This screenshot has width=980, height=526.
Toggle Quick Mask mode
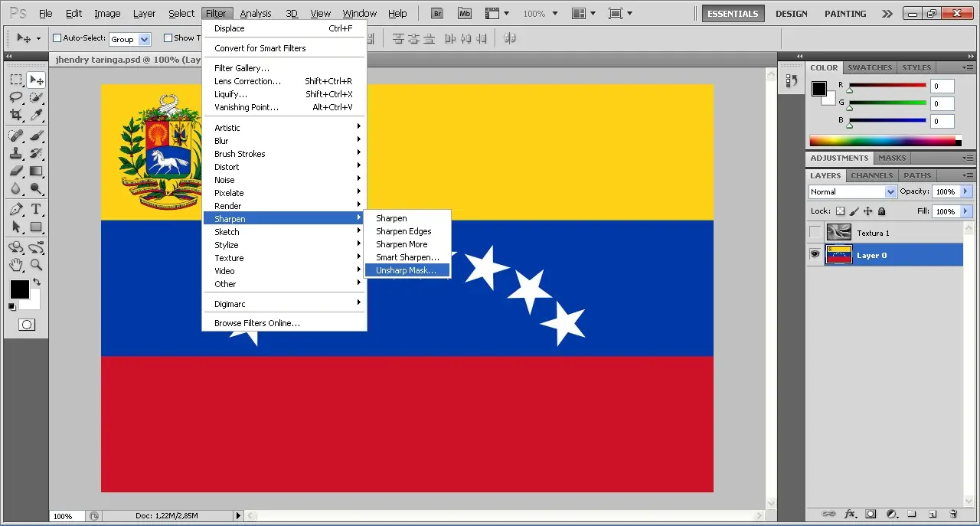(x=26, y=325)
